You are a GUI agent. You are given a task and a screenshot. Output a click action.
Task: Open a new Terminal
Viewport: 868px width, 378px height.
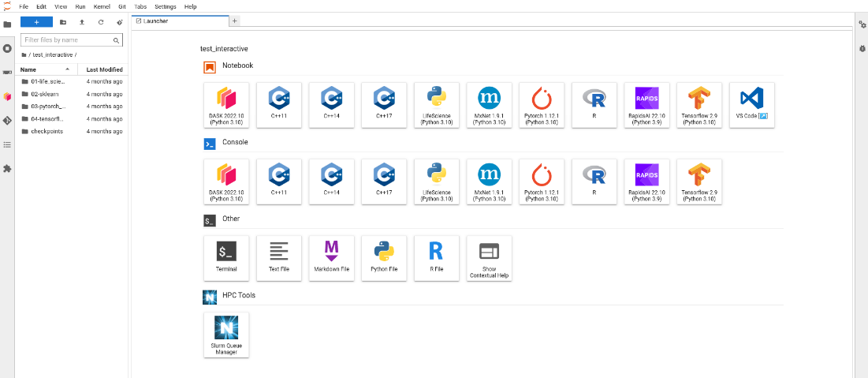click(x=226, y=258)
